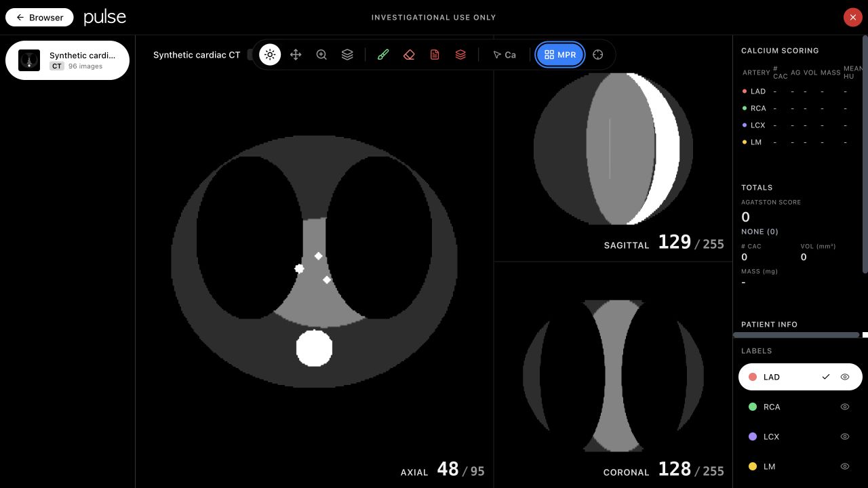The width and height of the screenshot is (868, 488).
Task: Click the 'NONE (0)' risk category text
Action: point(759,232)
